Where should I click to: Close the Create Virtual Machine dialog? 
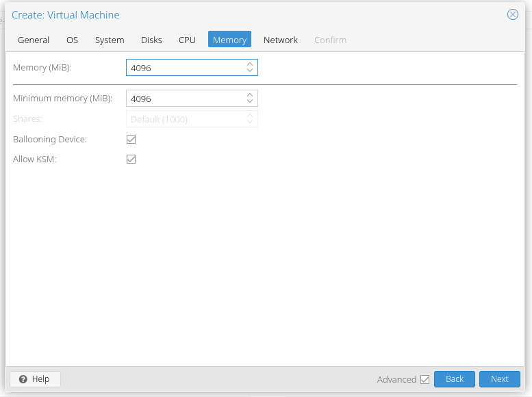512,14
